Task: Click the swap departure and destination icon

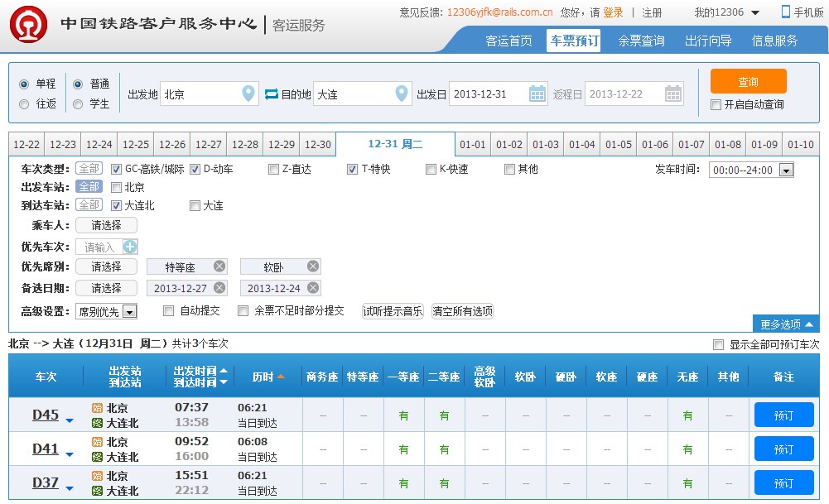Action: click(272, 94)
